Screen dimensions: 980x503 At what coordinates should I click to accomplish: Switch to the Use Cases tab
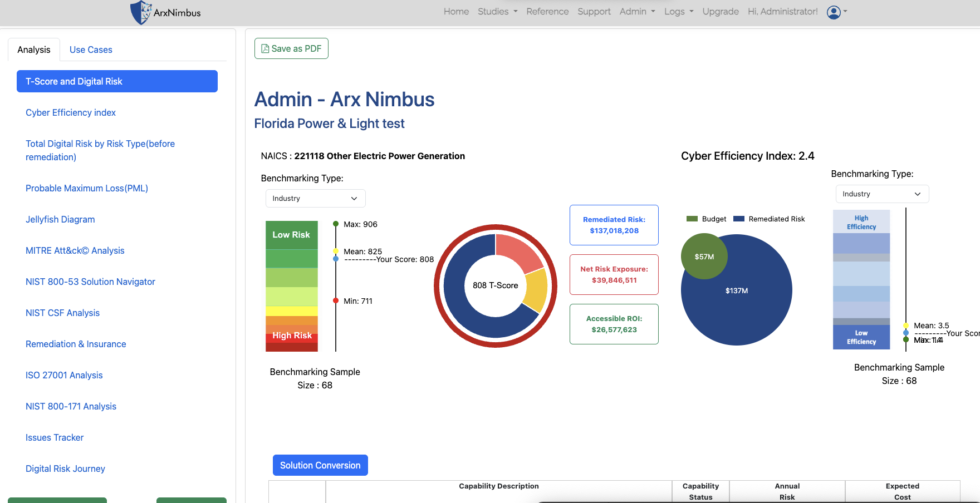[x=91, y=50]
